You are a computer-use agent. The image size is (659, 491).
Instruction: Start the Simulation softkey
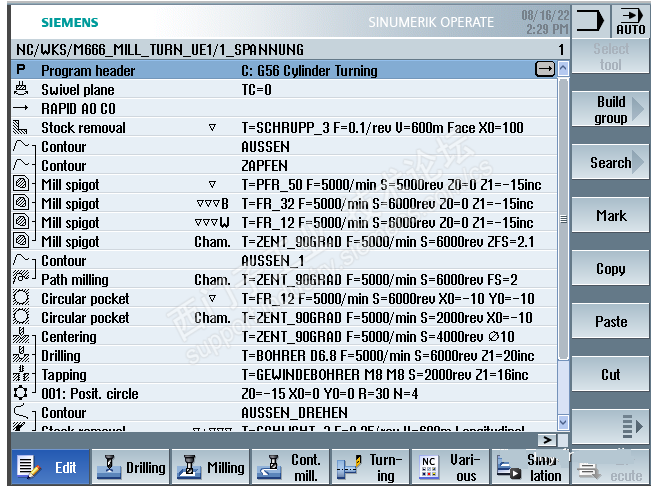coord(530,467)
